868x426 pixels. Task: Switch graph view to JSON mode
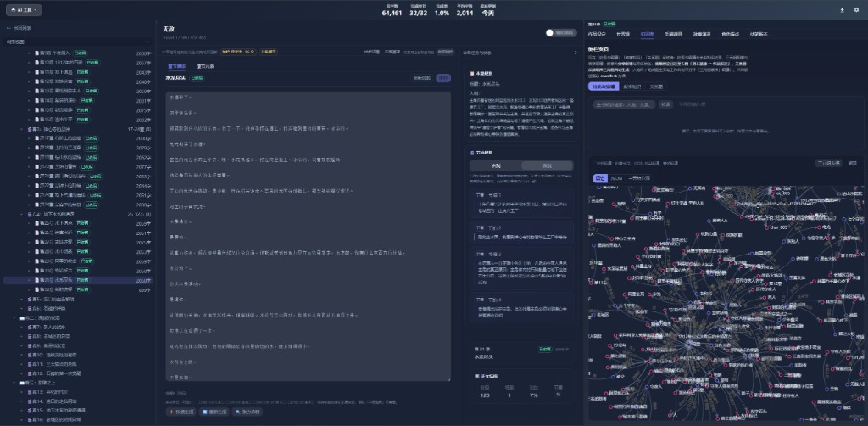click(x=615, y=178)
